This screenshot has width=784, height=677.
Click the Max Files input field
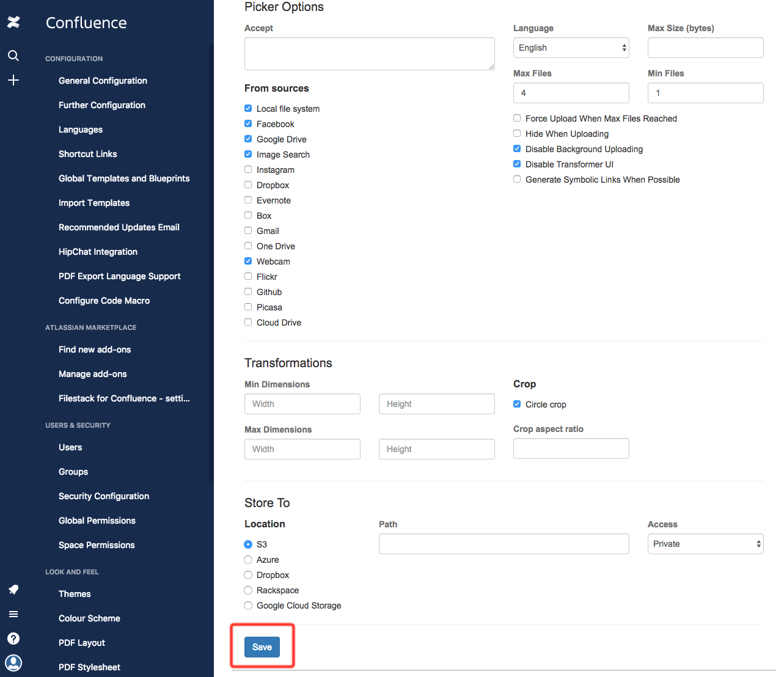571,93
